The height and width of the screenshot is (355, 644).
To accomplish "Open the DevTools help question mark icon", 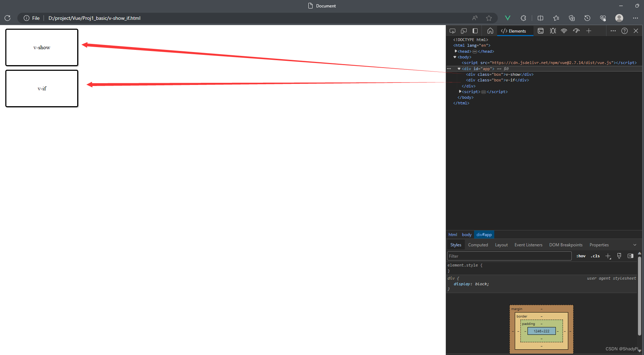I will 625,31.
